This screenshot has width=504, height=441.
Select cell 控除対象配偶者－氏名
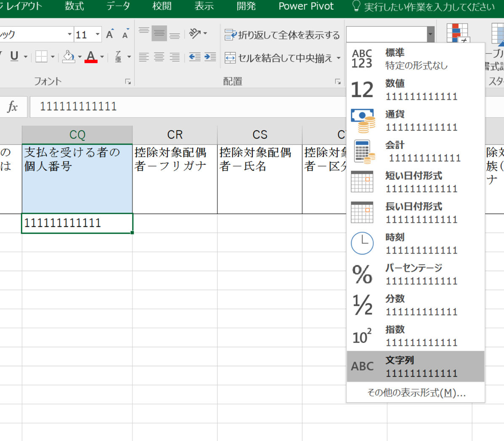coord(260,179)
